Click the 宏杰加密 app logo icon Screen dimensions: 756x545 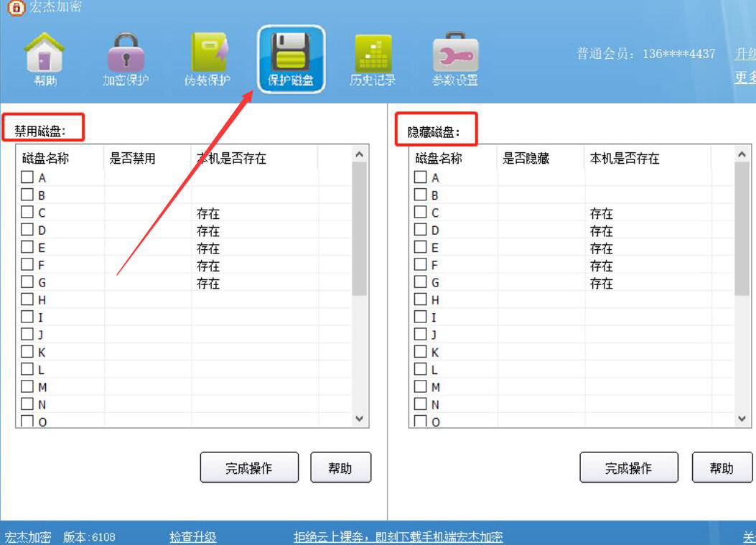pos(16,7)
